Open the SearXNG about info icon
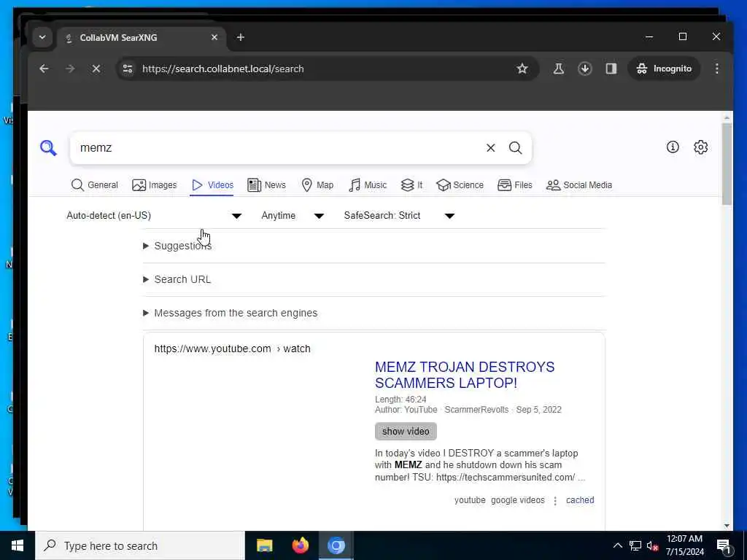 tap(672, 147)
